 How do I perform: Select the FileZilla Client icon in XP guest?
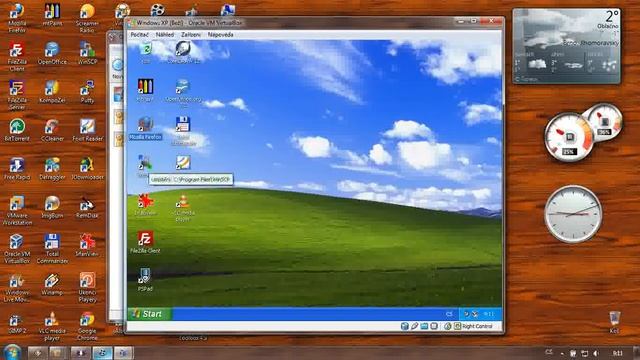click(x=145, y=242)
